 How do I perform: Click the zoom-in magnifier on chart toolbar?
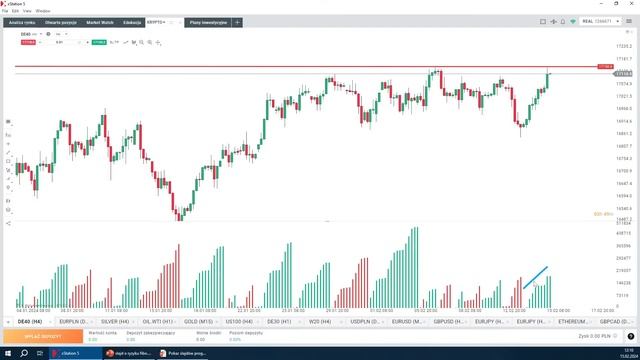150,42
